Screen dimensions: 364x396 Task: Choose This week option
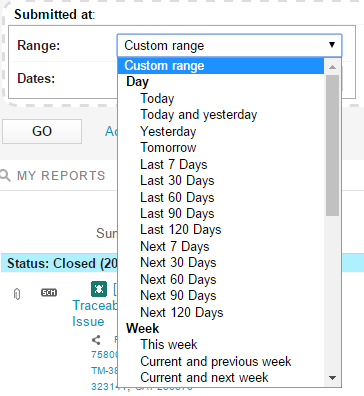169,344
